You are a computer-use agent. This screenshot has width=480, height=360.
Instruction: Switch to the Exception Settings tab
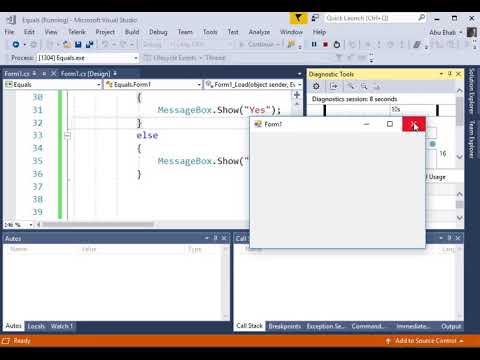coord(326,326)
